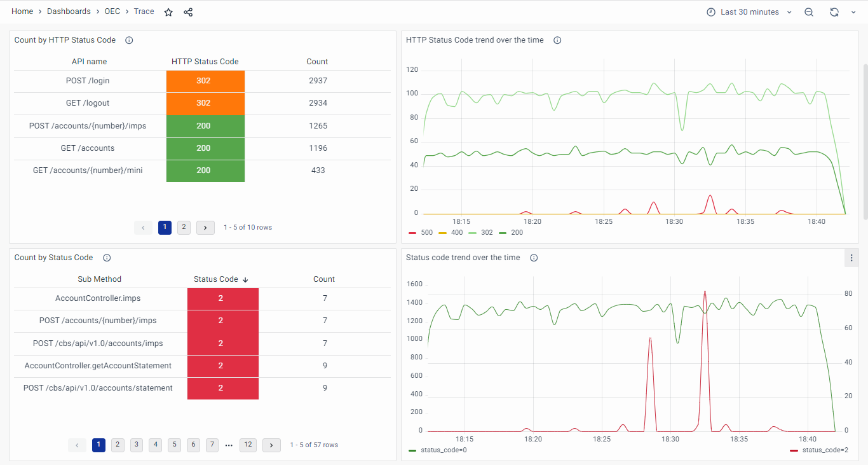
Task: Zoom out the time range
Action: (x=809, y=12)
